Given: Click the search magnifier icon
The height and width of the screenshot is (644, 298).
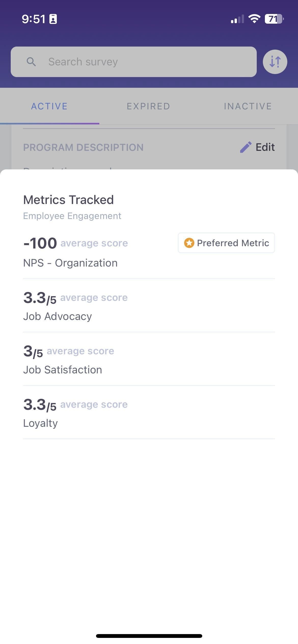Looking at the screenshot, I should point(31,62).
